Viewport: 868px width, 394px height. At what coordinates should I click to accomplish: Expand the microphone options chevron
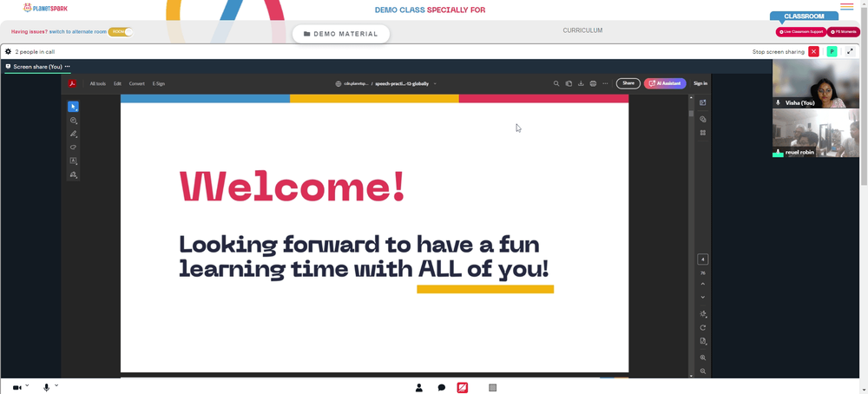pyautogui.click(x=56, y=385)
